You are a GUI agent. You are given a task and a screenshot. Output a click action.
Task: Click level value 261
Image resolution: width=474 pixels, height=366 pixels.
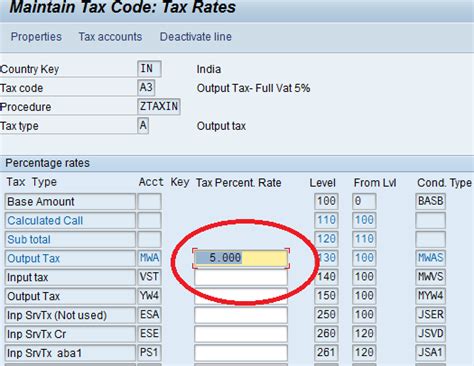pos(326,353)
